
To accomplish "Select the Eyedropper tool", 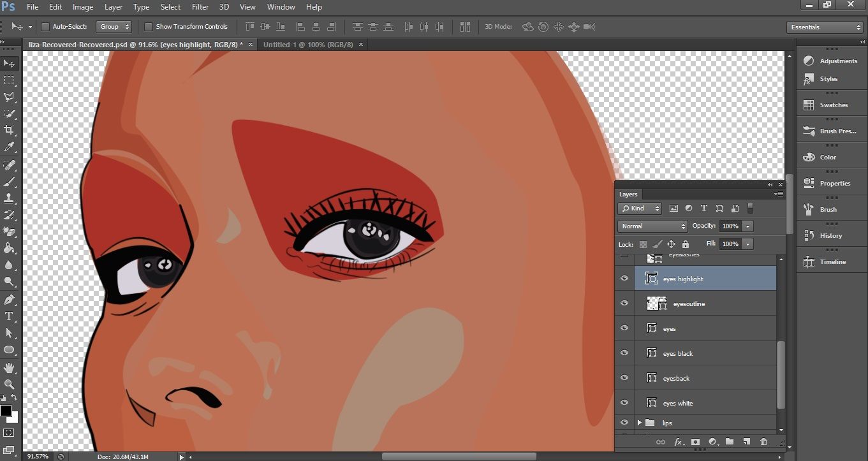I will click(10, 147).
